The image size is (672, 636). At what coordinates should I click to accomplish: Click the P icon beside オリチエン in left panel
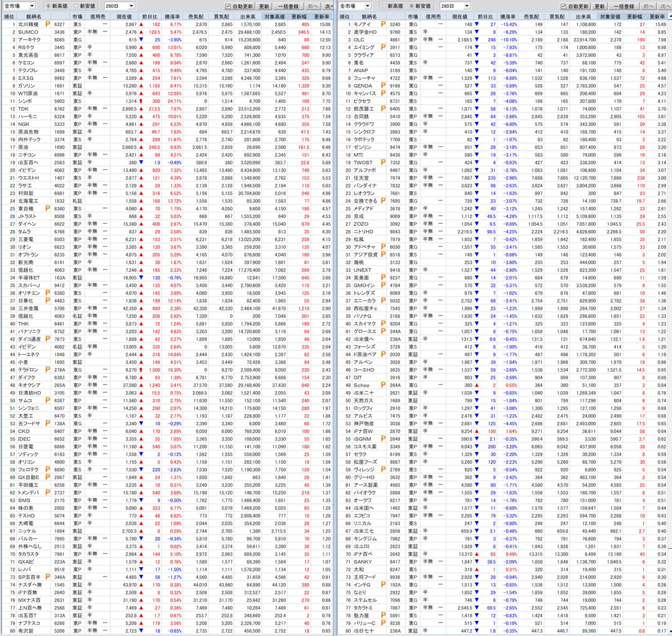pyautogui.click(x=48, y=293)
